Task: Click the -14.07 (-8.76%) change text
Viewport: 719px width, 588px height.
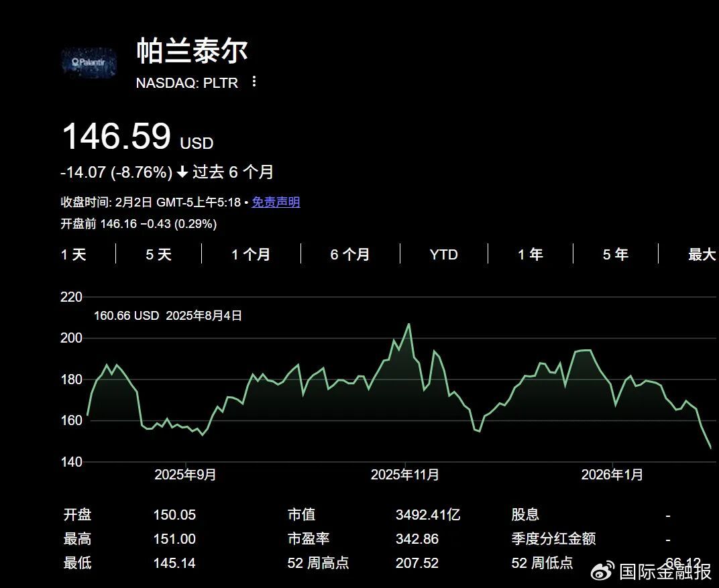Action: (117, 172)
